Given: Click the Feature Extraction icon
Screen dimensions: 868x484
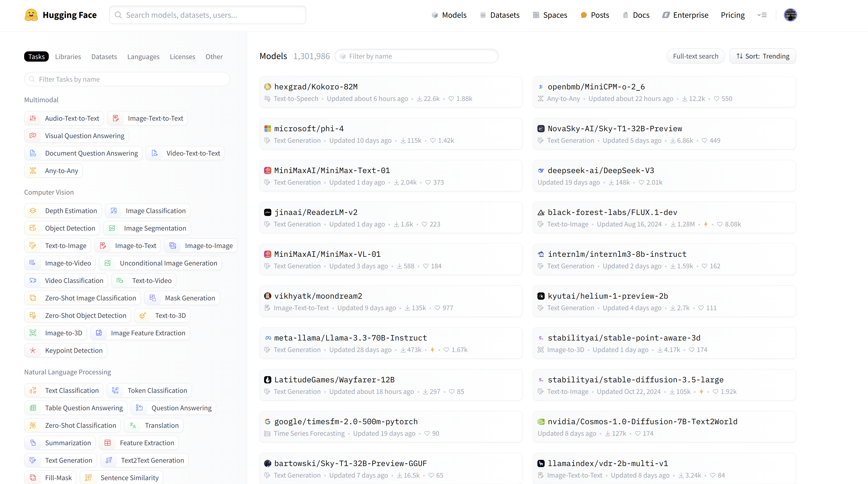Looking at the screenshot, I should [x=108, y=443].
